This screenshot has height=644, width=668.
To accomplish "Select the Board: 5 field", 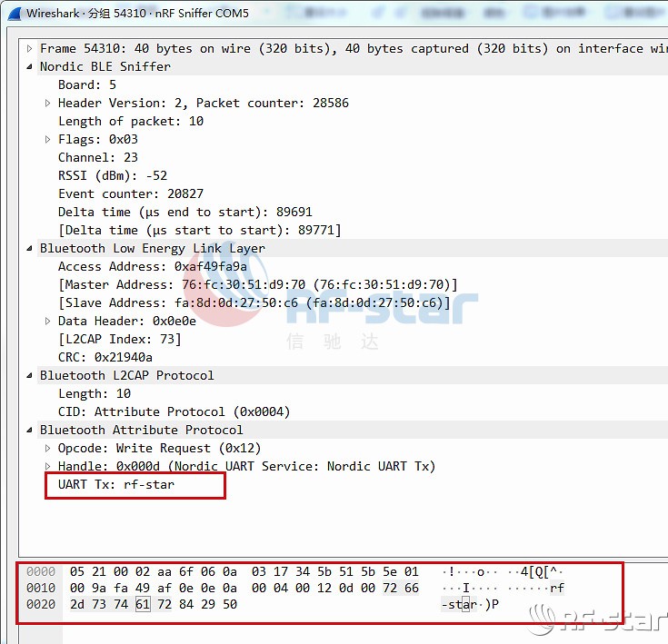I will (87, 84).
